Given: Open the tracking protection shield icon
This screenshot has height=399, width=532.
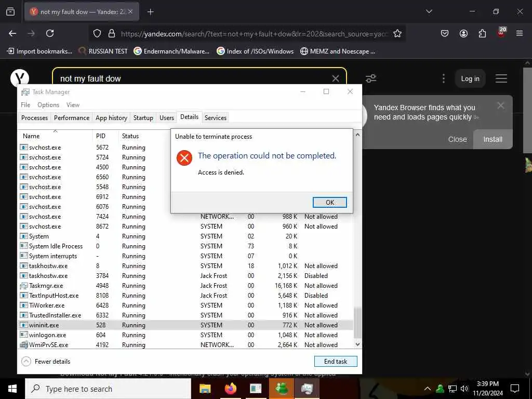Looking at the screenshot, I should tap(97, 33).
